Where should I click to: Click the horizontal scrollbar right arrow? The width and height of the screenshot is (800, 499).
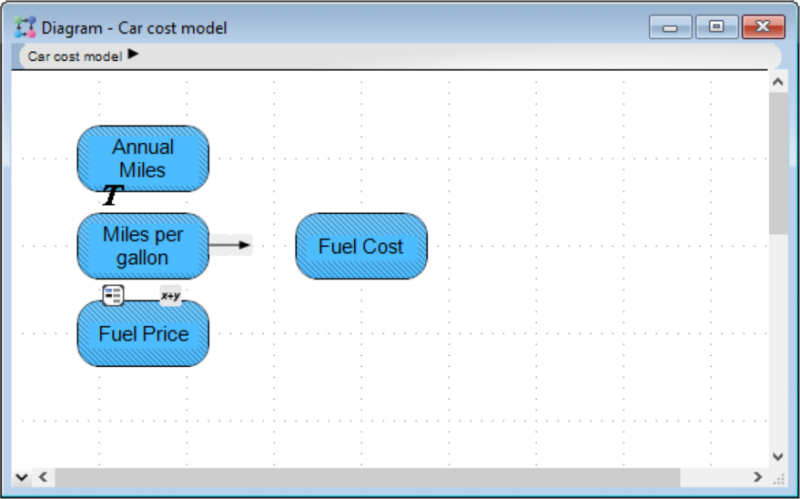pyautogui.click(x=757, y=477)
